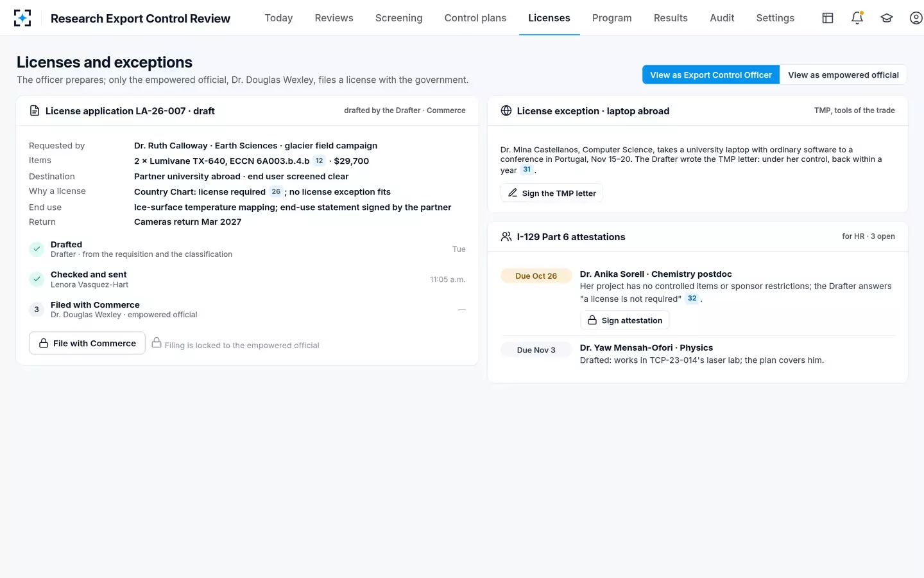This screenshot has height=578, width=924.
Task: Click the 'for HR · 3 open' label
Action: [868, 236]
